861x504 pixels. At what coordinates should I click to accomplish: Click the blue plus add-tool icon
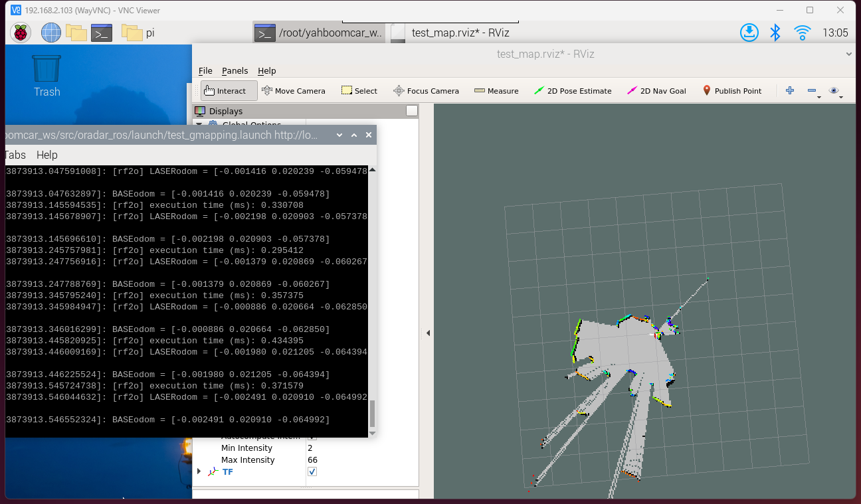pos(790,90)
